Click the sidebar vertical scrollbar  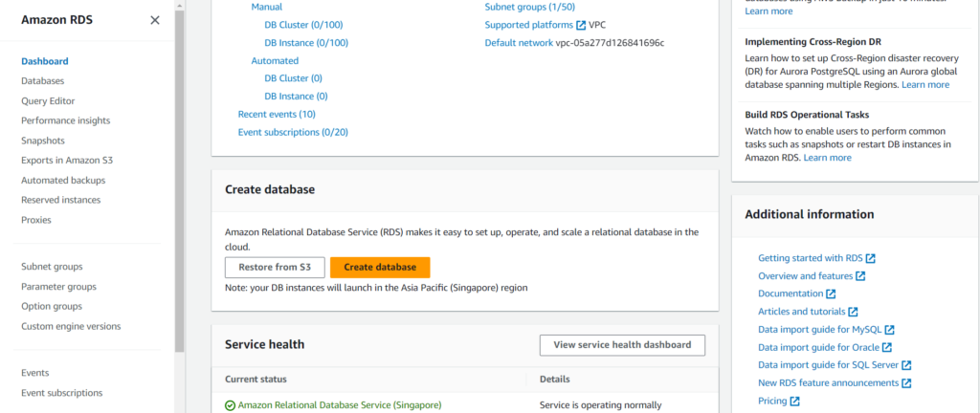point(179,181)
